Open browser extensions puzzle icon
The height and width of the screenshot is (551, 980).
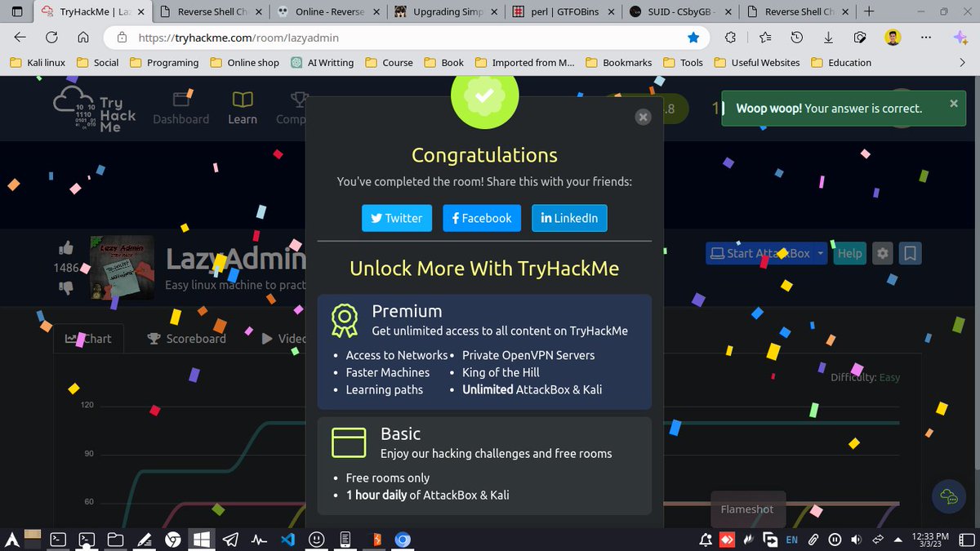coord(730,38)
